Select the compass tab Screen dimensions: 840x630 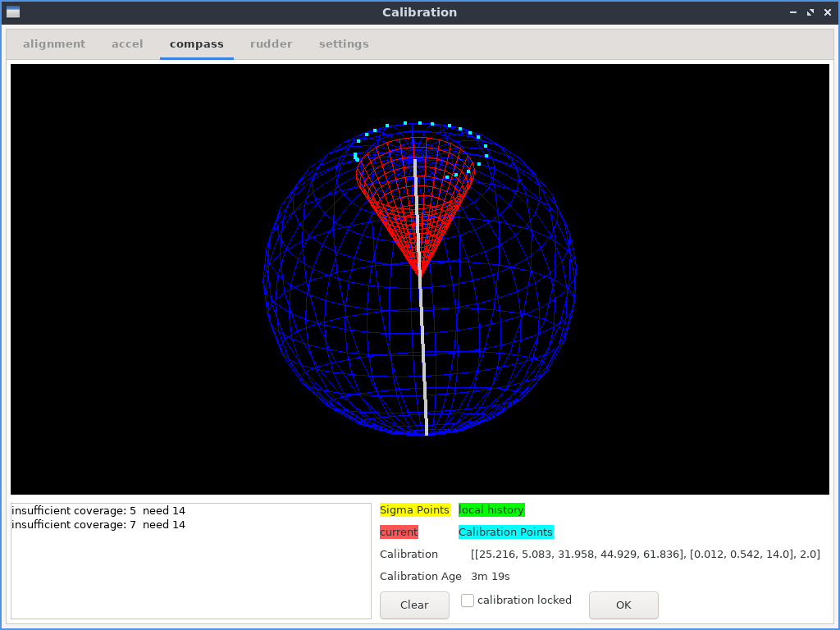pyautogui.click(x=196, y=43)
